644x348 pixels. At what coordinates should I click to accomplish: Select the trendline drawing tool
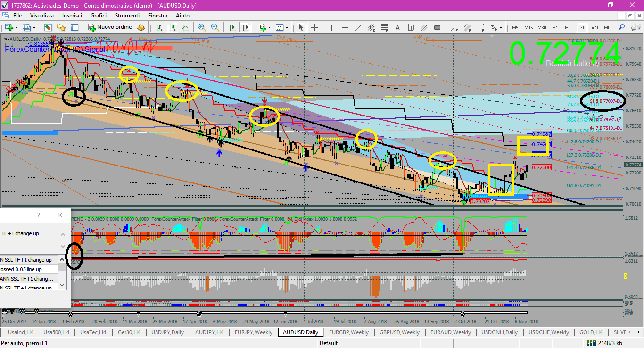point(359,27)
